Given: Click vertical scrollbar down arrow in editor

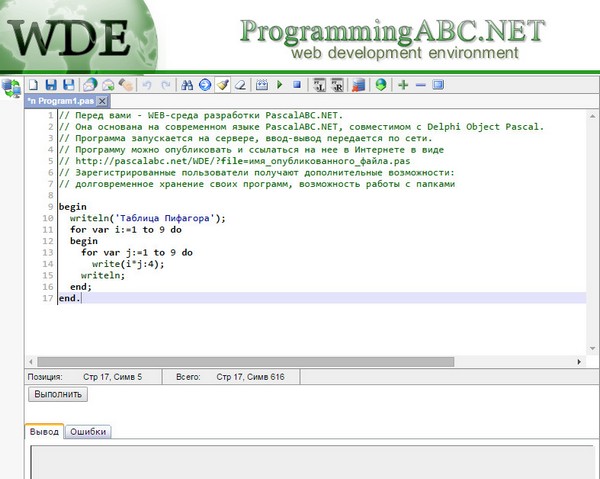Looking at the screenshot, I should 592,349.
